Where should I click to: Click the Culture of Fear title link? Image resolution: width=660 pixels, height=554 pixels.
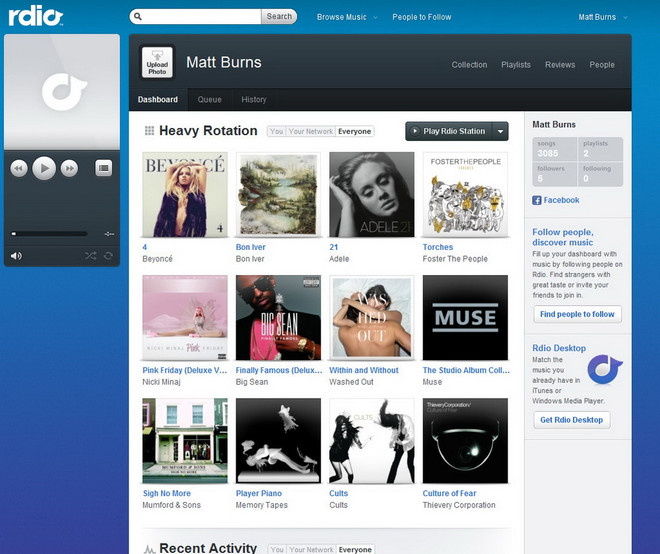[449, 493]
